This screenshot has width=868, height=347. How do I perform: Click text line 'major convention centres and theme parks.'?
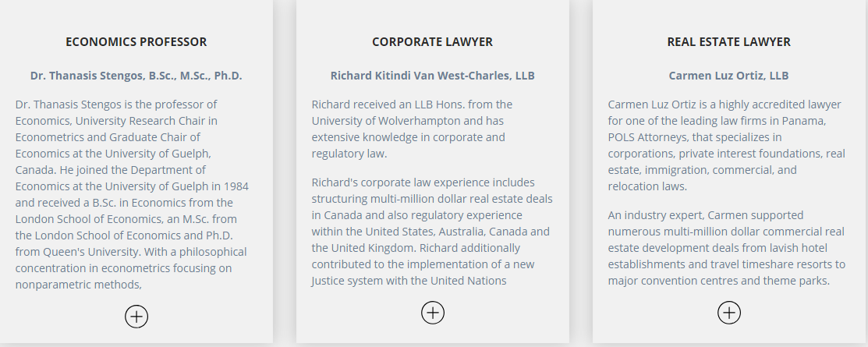718,281
